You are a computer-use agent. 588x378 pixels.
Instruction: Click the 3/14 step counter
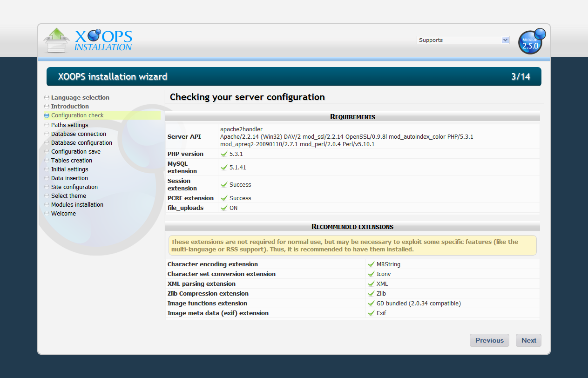tap(520, 77)
